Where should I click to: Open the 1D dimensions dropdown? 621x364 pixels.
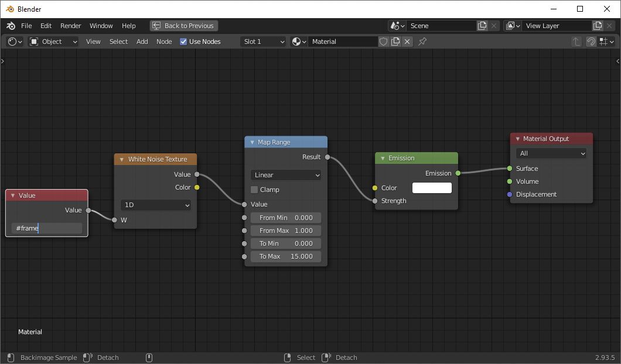(156, 205)
